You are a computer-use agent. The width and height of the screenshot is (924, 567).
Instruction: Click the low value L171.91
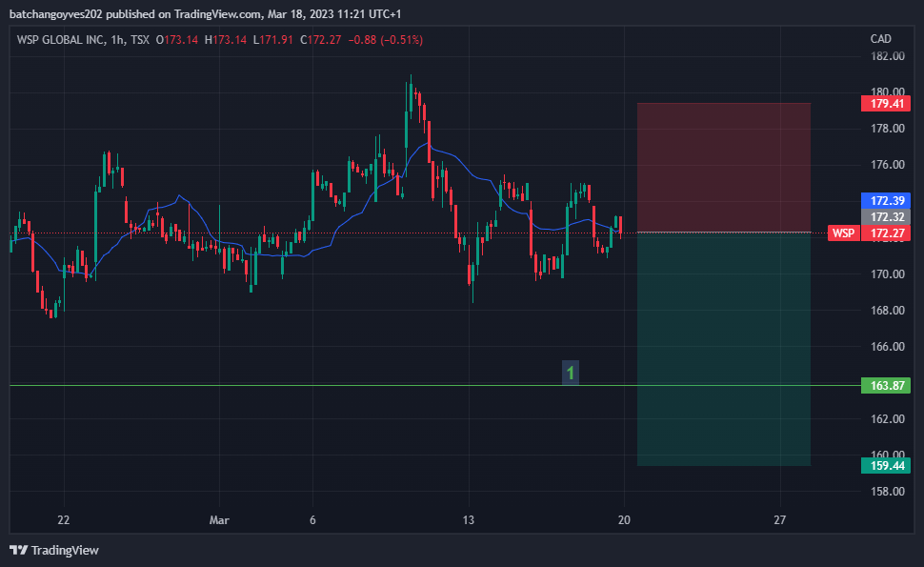[272, 40]
